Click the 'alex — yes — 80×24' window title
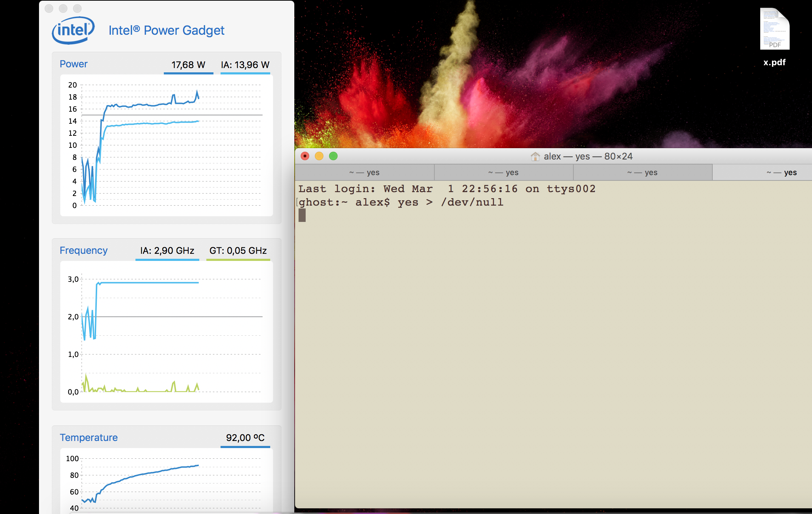Image resolution: width=812 pixels, height=514 pixels. coord(588,156)
